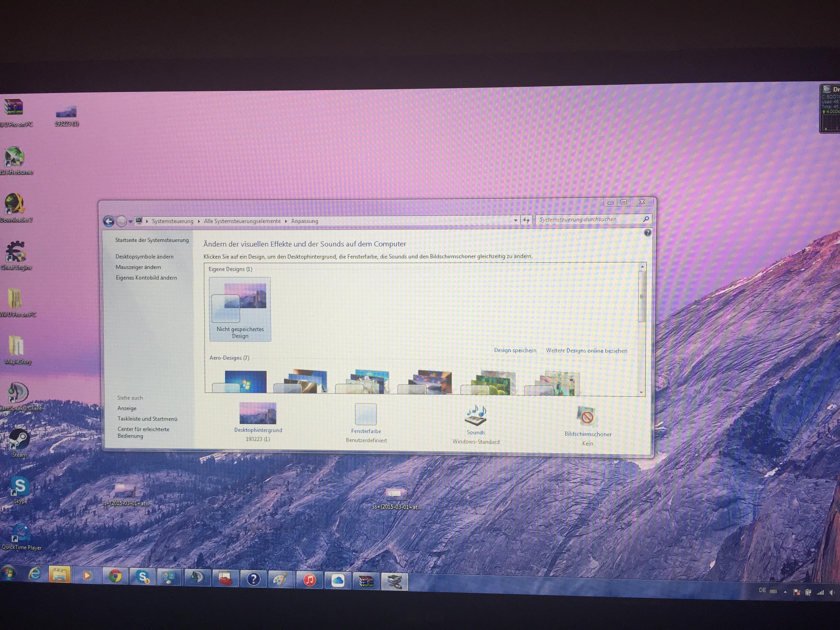Open the Fensterfarbe window color swatch
Image resolution: width=840 pixels, height=630 pixels.
coord(366,414)
